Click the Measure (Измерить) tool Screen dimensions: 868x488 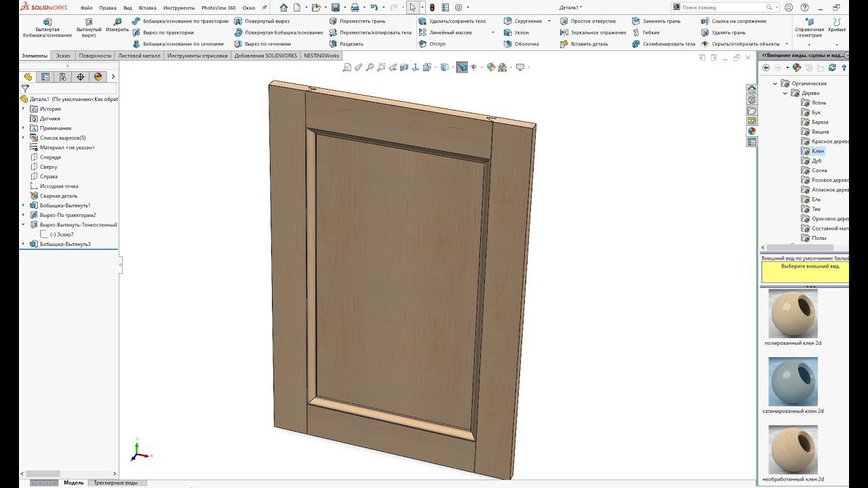tap(117, 25)
